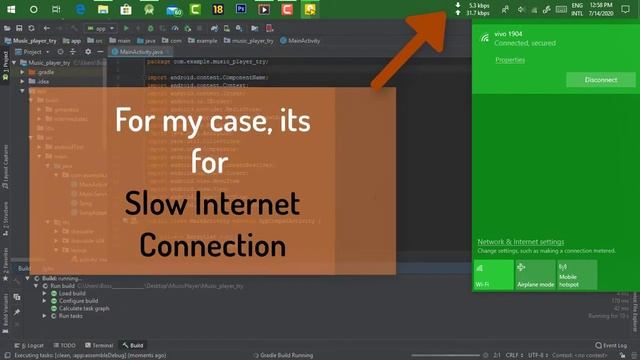Screen dimensions: 640x360
Task: Click the MainActivity breadcrumb
Action: 300,41
